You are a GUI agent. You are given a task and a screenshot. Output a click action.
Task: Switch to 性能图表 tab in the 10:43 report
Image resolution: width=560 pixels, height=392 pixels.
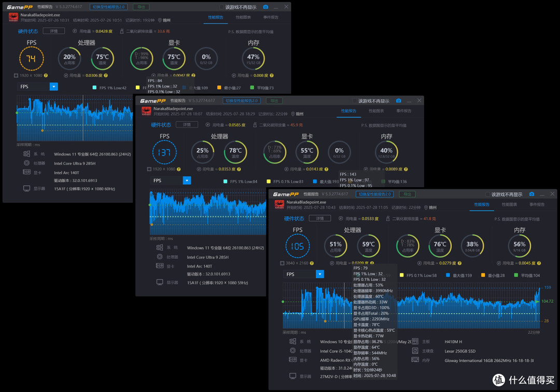pos(509,205)
